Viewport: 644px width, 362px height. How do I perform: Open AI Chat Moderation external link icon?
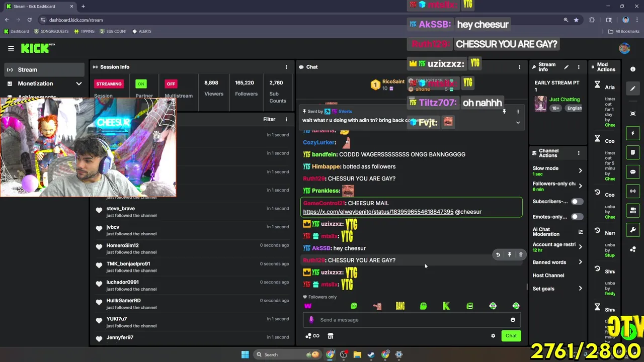pyautogui.click(x=581, y=232)
